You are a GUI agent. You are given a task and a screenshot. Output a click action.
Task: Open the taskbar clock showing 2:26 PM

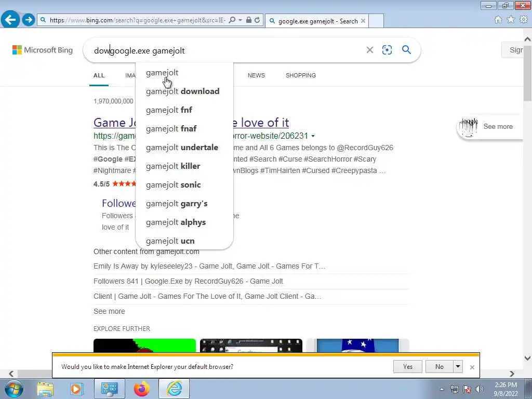[x=506, y=389]
